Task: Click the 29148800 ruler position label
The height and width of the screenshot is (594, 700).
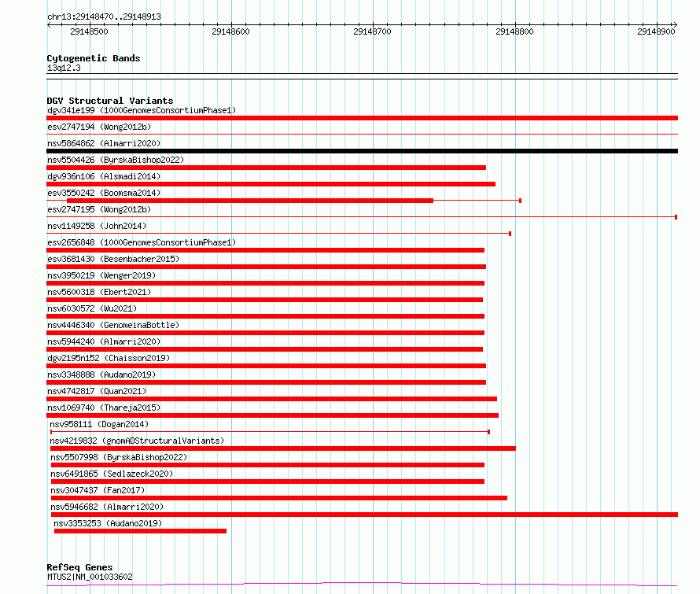Action: [514, 31]
